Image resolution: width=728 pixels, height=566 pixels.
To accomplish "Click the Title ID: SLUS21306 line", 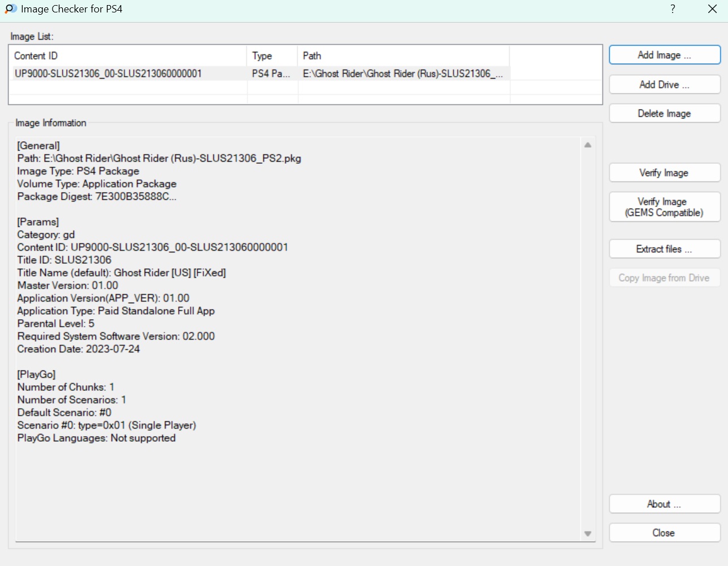I will pyautogui.click(x=64, y=260).
